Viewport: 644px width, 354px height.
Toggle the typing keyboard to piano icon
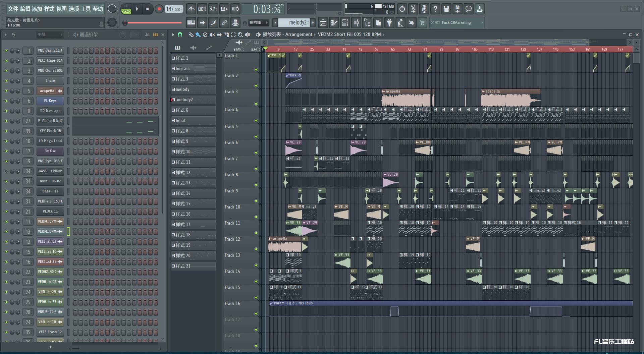(x=191, y=23)
